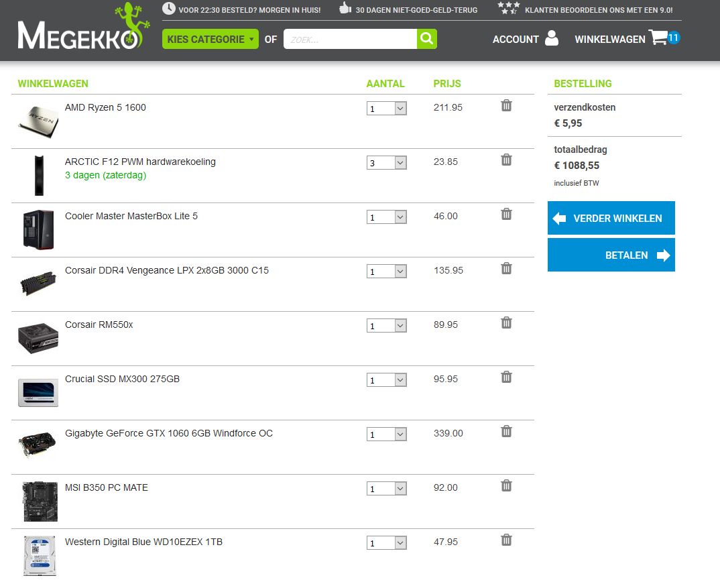This screenshot has width=720, height=588.
Task: Click the Gigabyte graphics card thumbnail
Action: point(37,444)
